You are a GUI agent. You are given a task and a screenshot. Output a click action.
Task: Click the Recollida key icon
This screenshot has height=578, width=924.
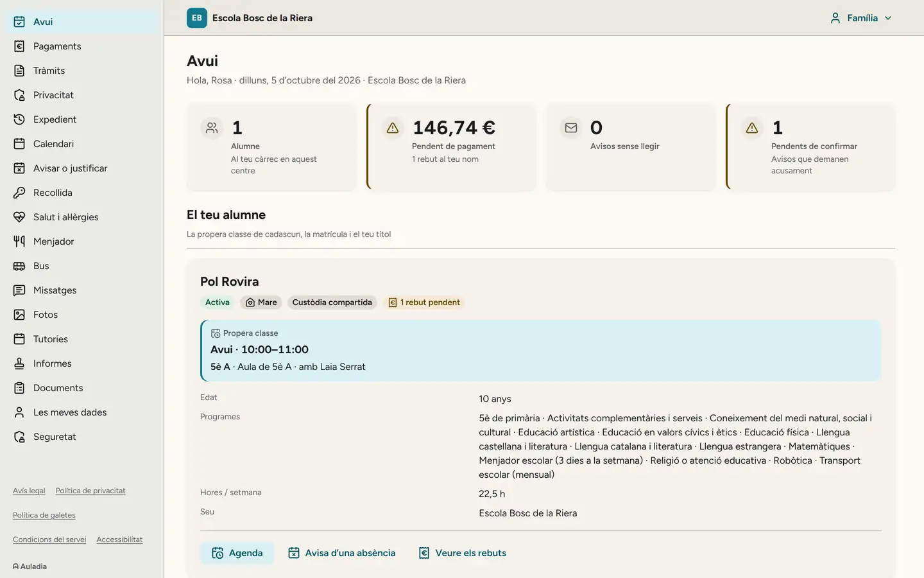(x=19, y=193)
